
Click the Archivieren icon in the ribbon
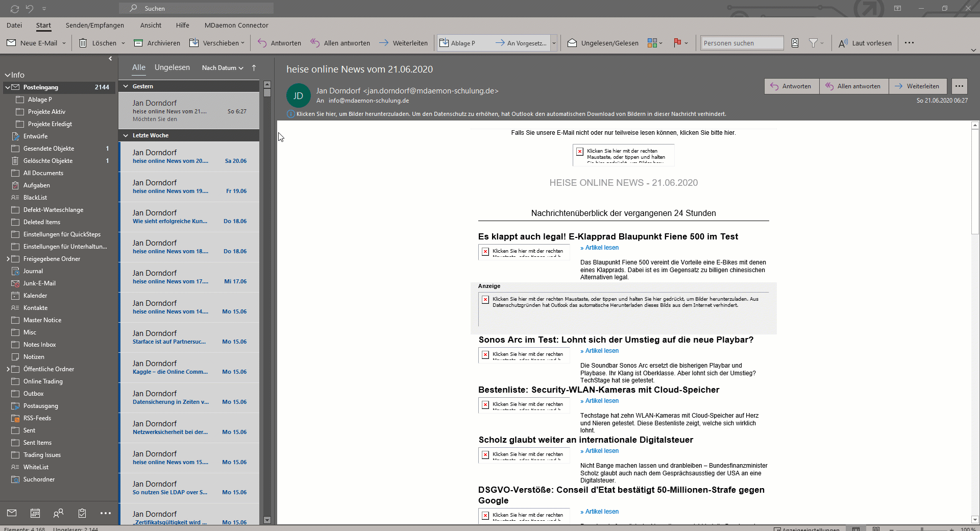click(138, 43)
